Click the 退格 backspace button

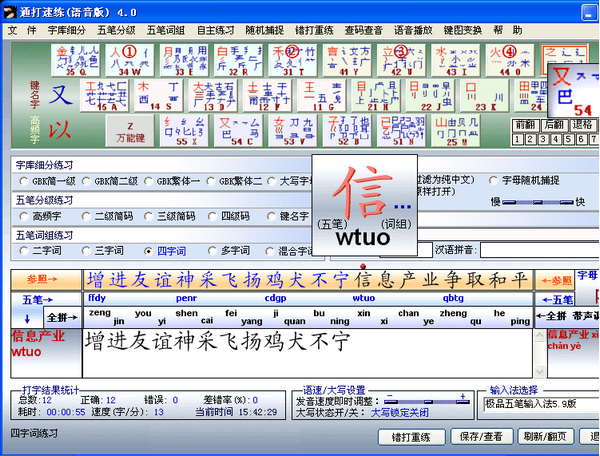pos(582,125)
